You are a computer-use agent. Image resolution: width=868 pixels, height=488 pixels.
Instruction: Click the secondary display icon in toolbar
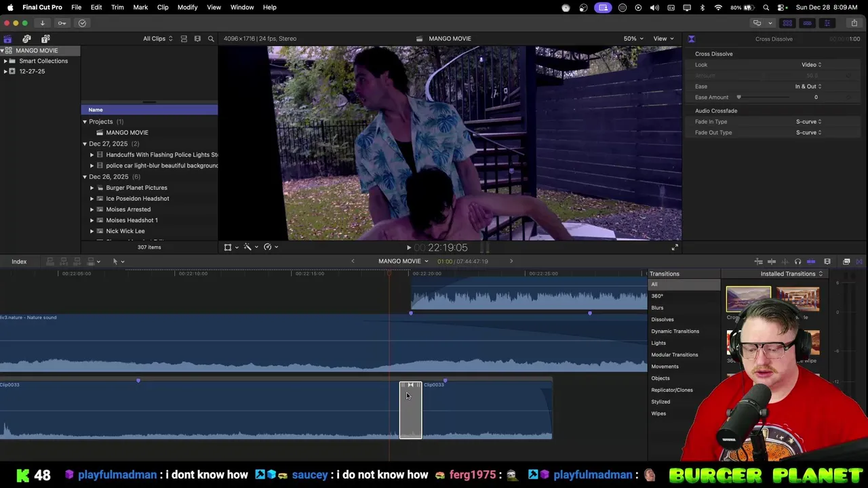click(757, 23)
